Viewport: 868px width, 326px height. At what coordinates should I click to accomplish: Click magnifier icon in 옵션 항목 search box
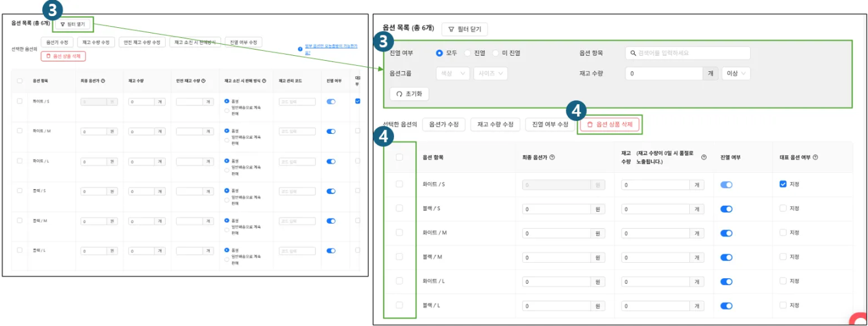click(633, 53)
